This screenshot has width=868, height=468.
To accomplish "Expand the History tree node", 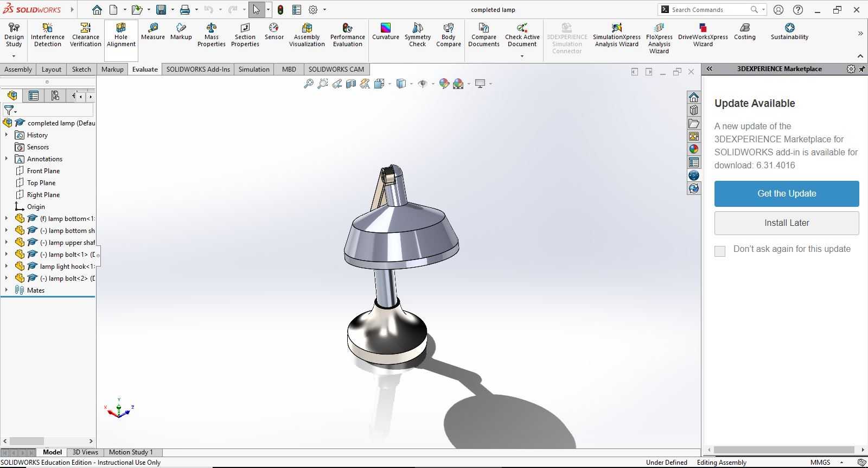I will point(7,135).
